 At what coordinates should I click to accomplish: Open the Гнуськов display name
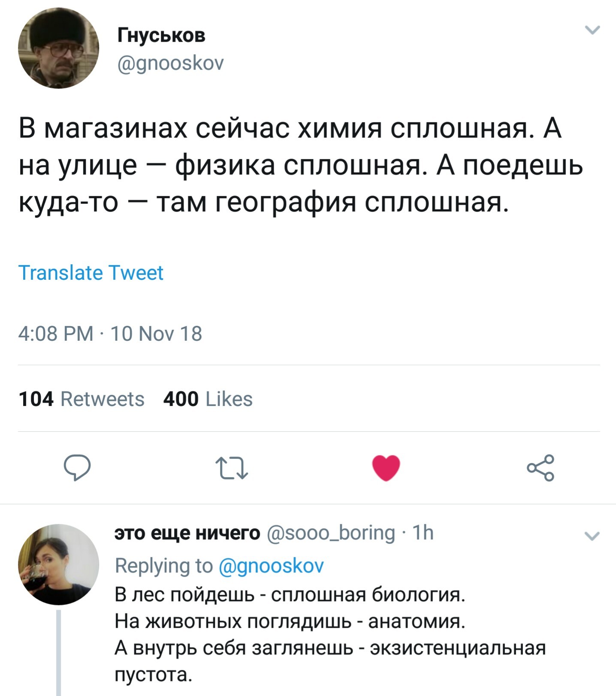(x=162, y=35)
